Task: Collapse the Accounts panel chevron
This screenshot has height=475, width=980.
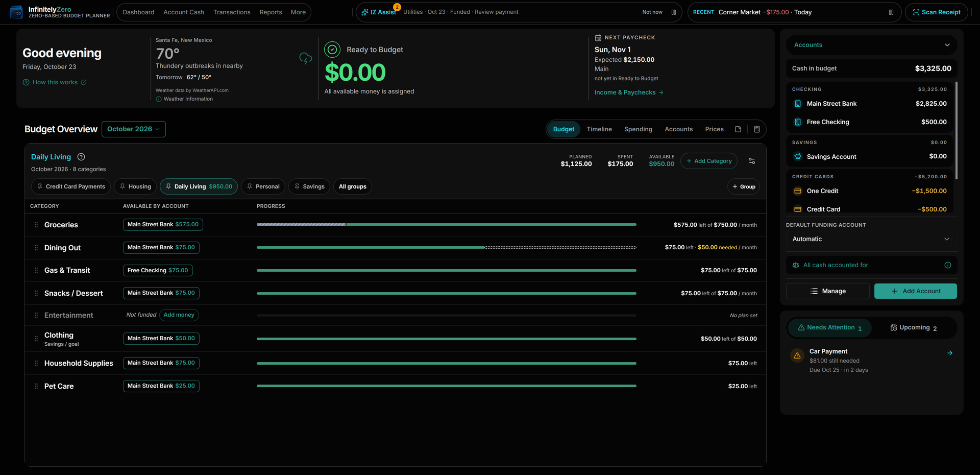Action: tap(947, 45)
